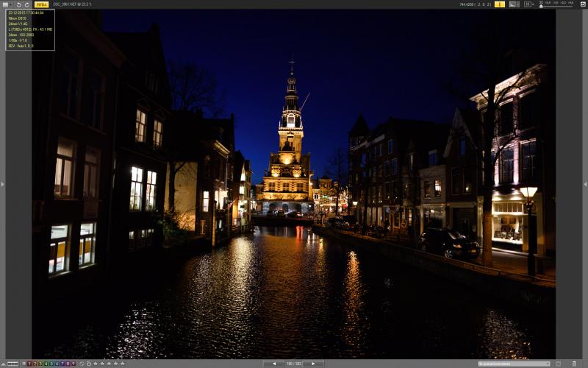Toggle yellow image info button
Screen dimensions: 588x368
tap(500, 4)
